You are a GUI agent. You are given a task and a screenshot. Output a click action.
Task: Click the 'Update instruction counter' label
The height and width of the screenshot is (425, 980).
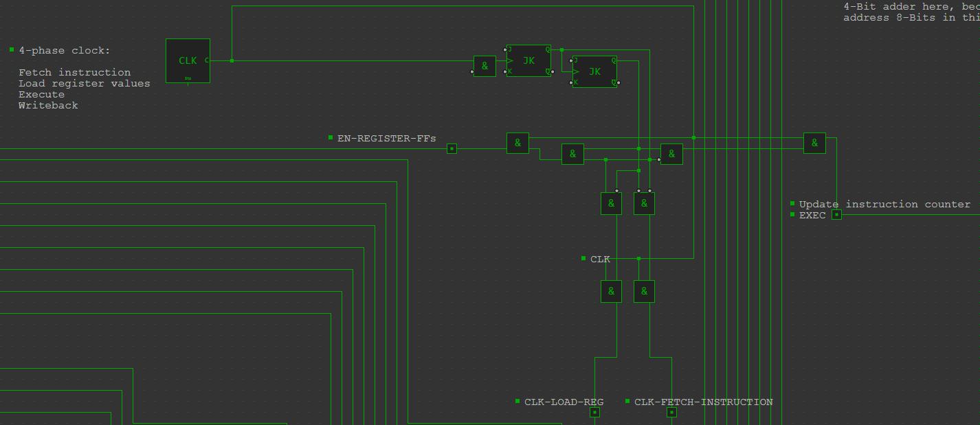[884, 205]
